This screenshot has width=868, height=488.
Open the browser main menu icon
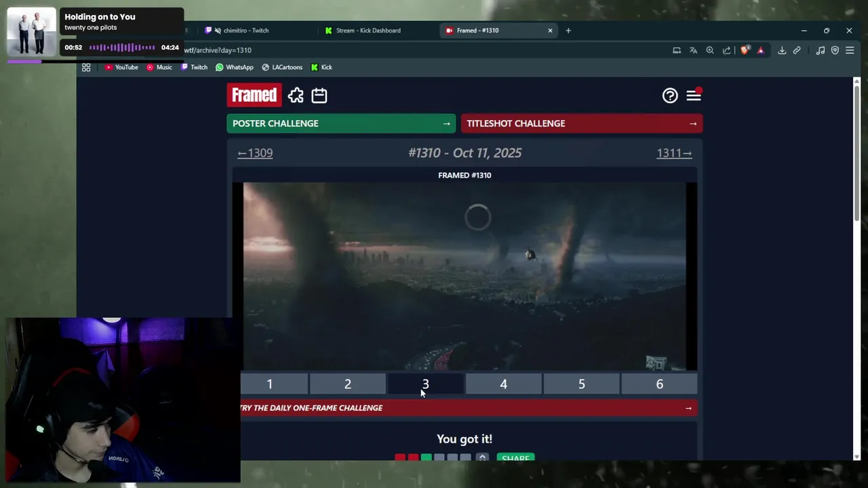(x=850, y=50)
